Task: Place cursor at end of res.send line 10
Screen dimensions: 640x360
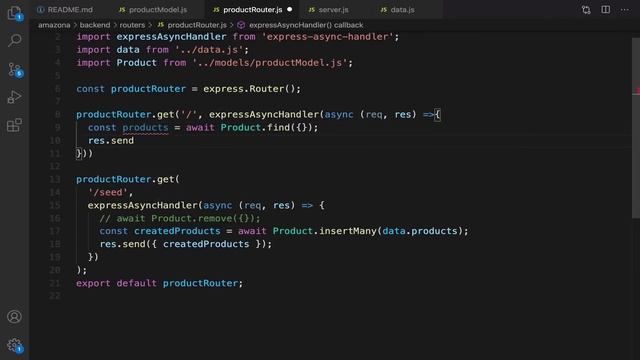Action: (134, 141)
